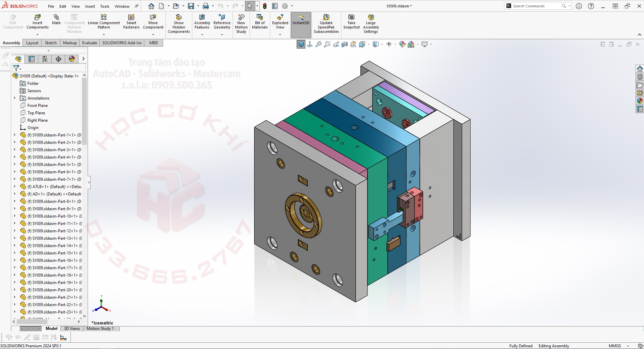Click the Save icon in toolbar

191,6
